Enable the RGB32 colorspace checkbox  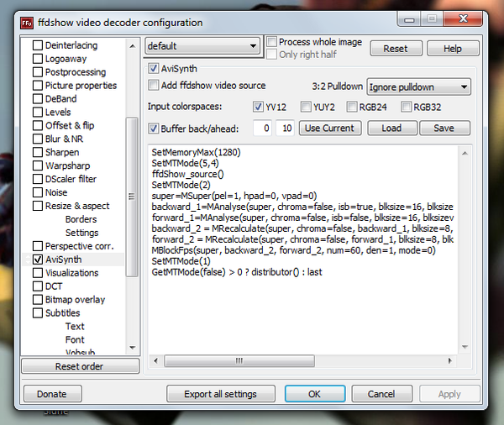click(406, 107)
